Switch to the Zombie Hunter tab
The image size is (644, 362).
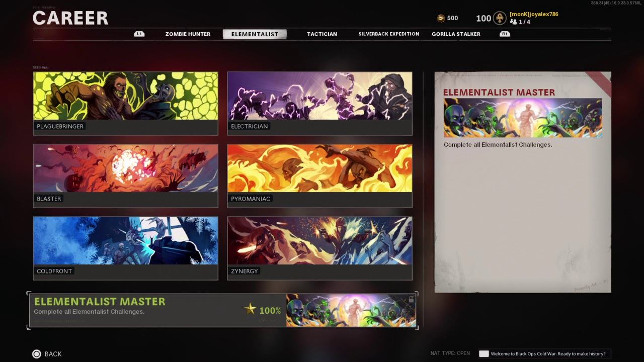188,34
